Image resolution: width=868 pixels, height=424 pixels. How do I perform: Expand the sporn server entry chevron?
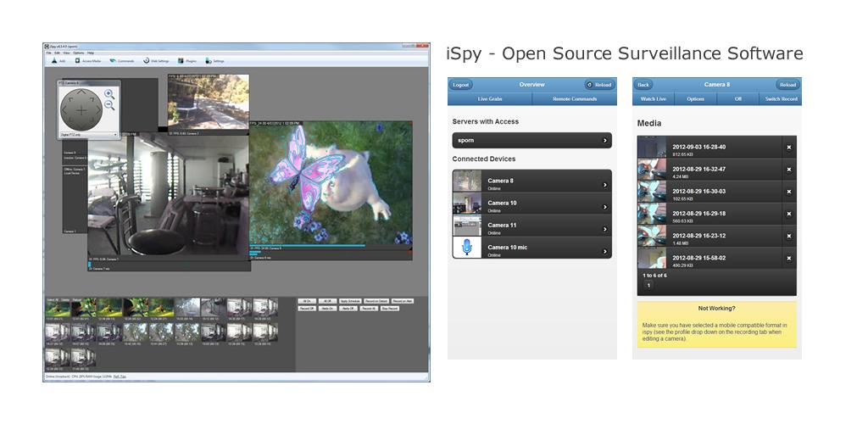pyautogui.click(x=604, y=141)
